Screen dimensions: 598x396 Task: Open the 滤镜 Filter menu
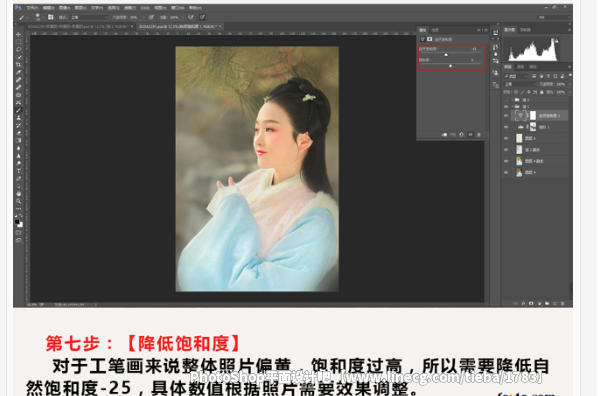coord(130,8)
